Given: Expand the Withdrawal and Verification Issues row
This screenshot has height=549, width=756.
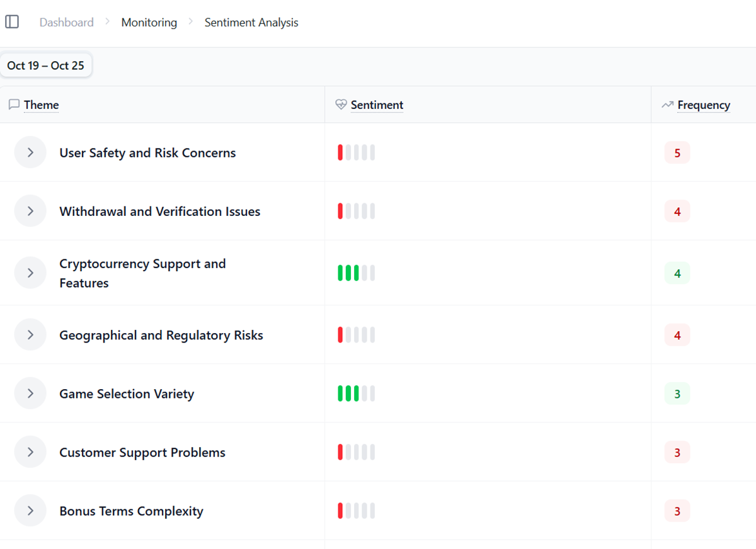Looking at the screenshot, I should [x=30, y=211].
